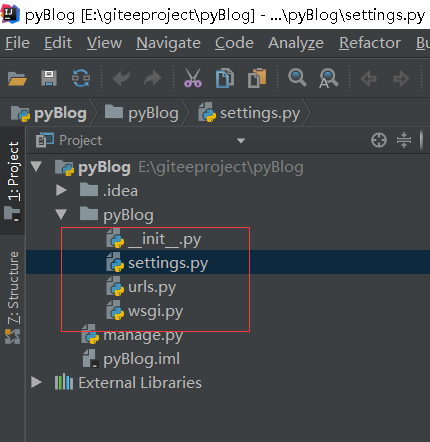This screenshot has height=442, width=430.
Task: Click the Back navigation arrow icon
Action: pos(369,79)
